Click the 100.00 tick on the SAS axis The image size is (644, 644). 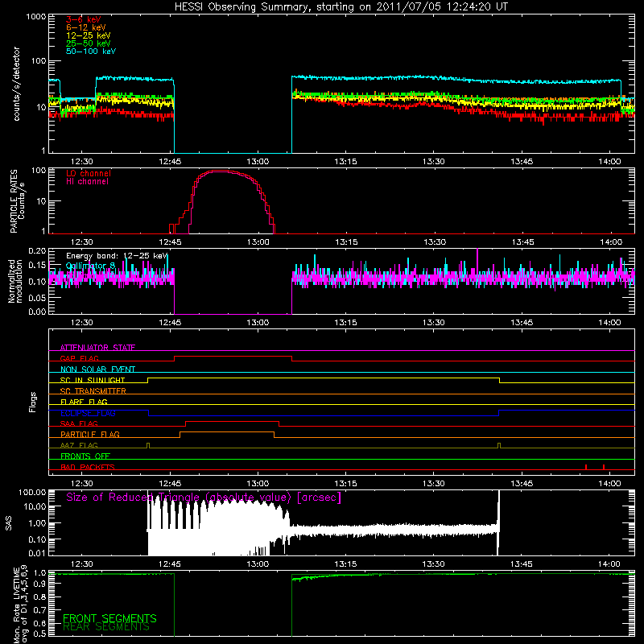click(32, 493)
